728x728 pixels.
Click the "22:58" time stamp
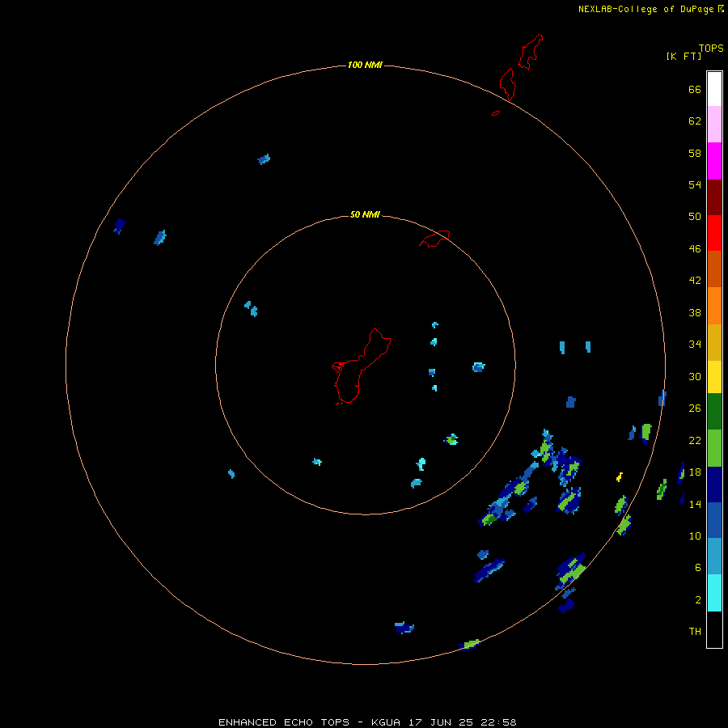pyautogui.click(x=497, y=722)
